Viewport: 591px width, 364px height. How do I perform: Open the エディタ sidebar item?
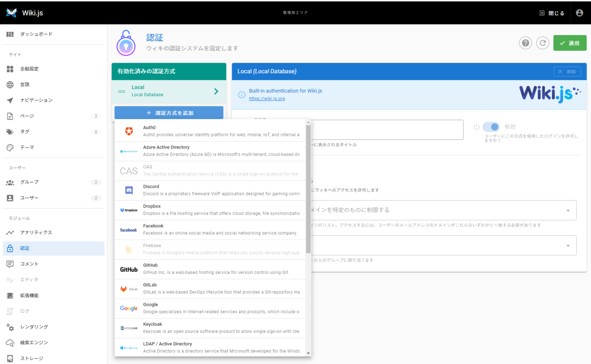coord(54,280)
